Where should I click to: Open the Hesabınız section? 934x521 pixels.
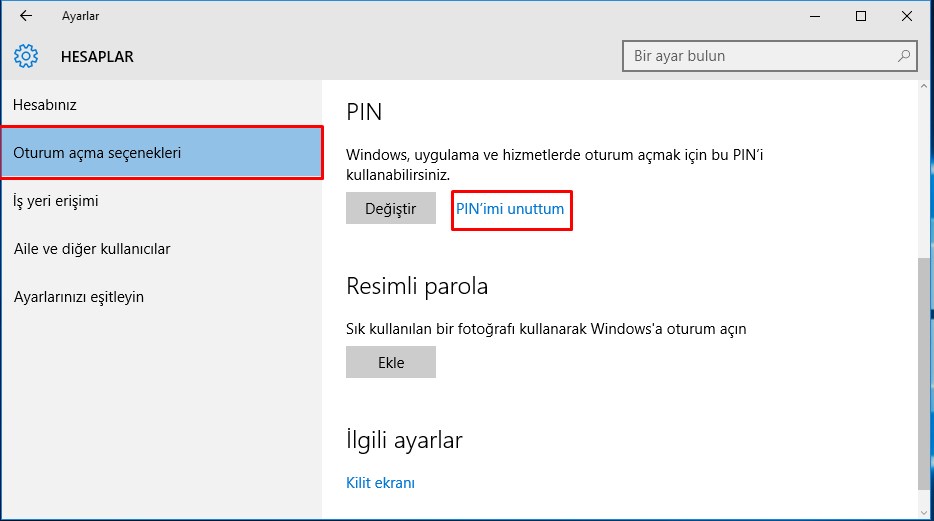[x=45, y=105]
